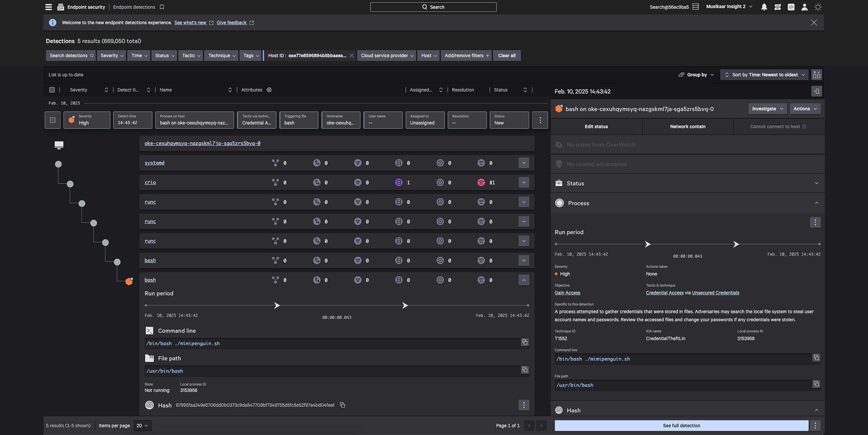Viewport: 868px width, 435px height.
Task: Open the Gain Access objective link
Action: tap(567, 292)
